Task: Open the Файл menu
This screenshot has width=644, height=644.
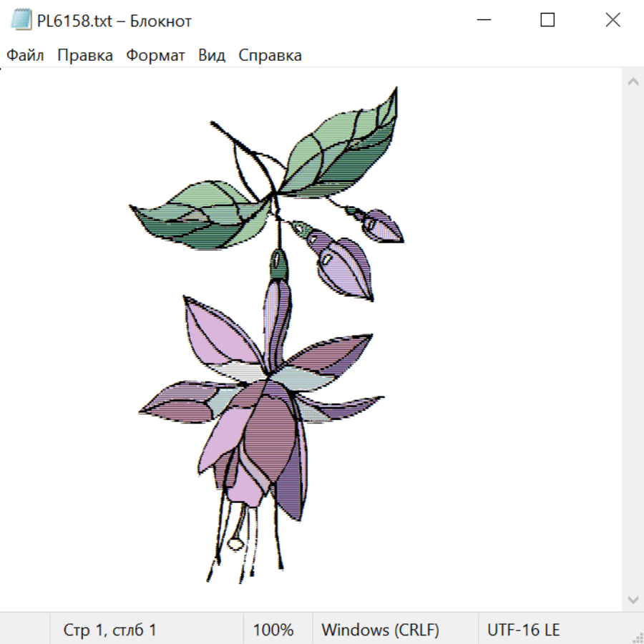Action: click(x=25, y=55)
